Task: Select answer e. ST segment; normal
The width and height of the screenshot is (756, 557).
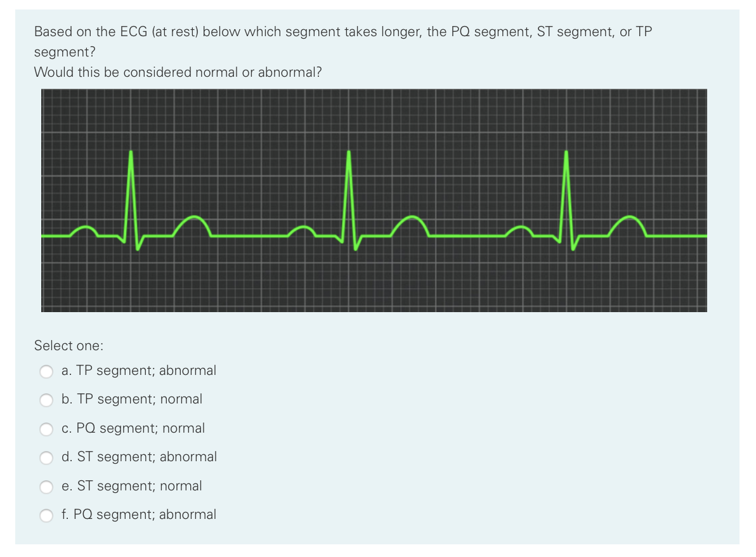Action: (x=46, y=487)
